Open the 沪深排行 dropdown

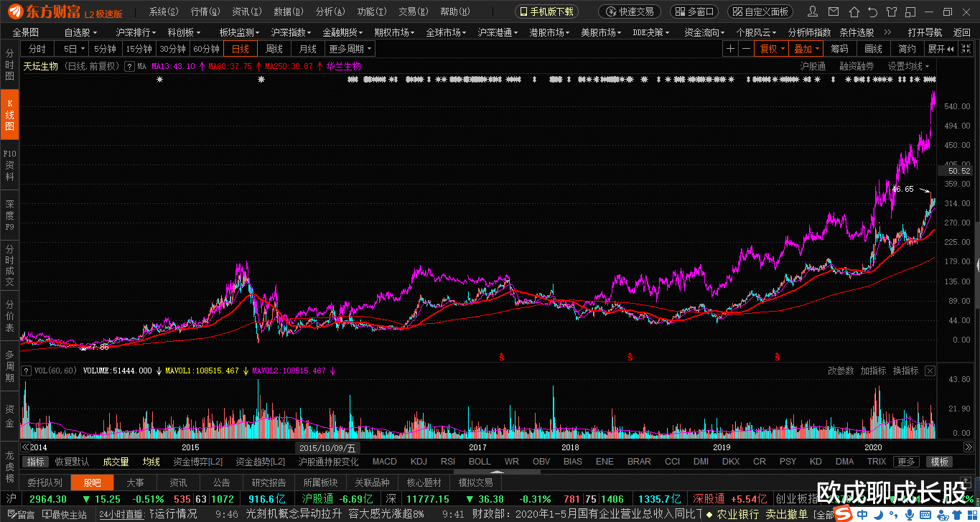[136, 32]
